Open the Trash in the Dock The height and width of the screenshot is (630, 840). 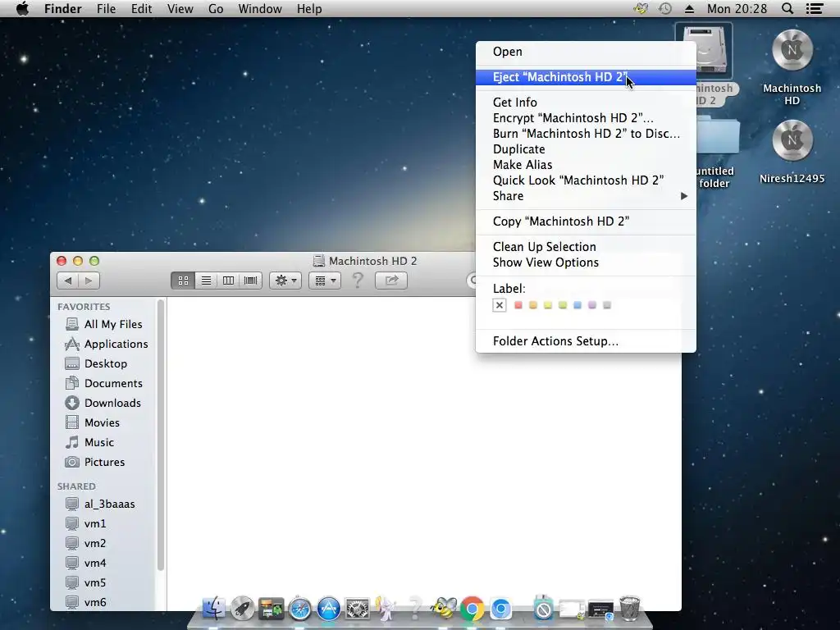(629, 609)
